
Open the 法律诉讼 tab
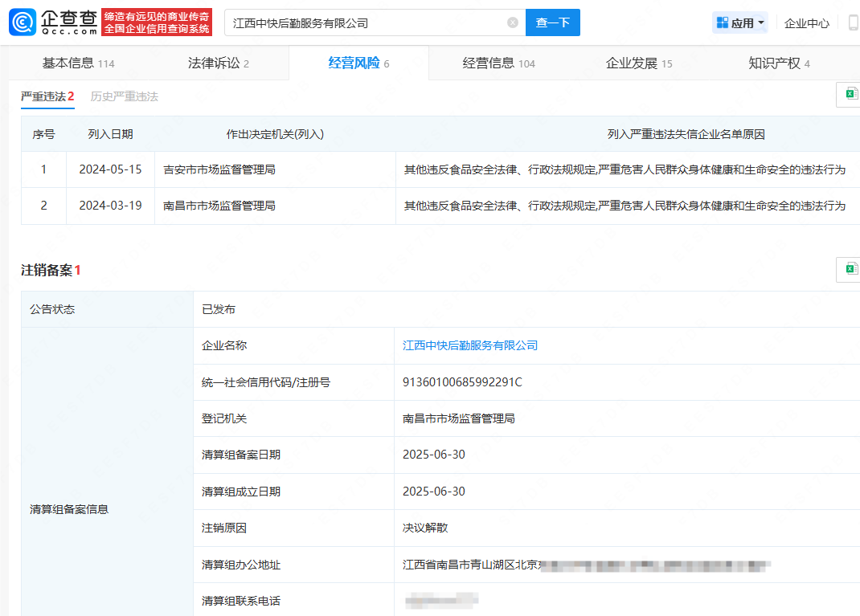tap(218, 63)
